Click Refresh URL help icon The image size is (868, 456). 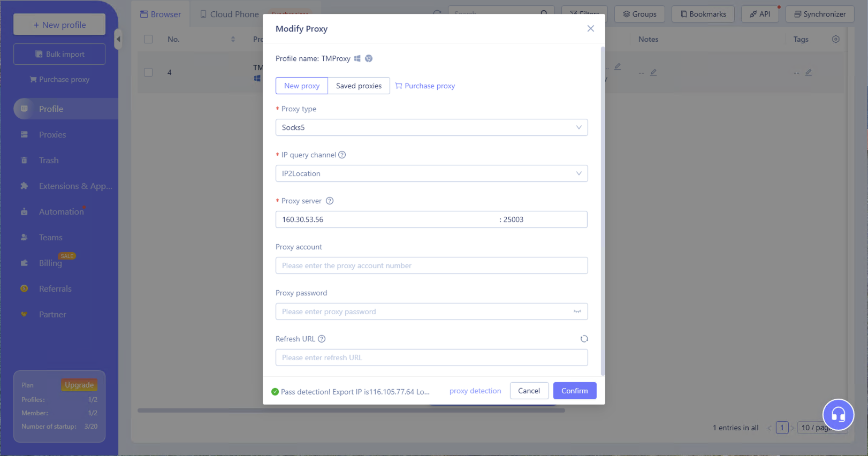pos(322,339)
